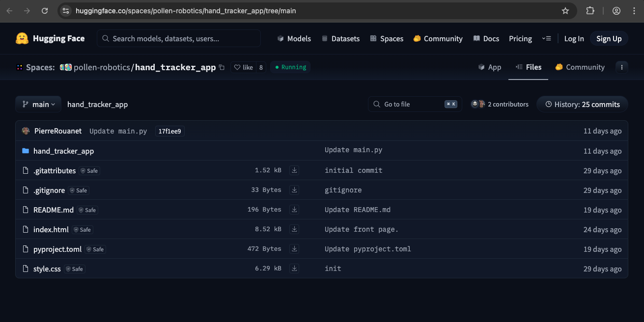Image resolution: width=644 pixels, height=322 pixels.
Task: Expand the additional navigation menu icon
Action: coord(547,38)
